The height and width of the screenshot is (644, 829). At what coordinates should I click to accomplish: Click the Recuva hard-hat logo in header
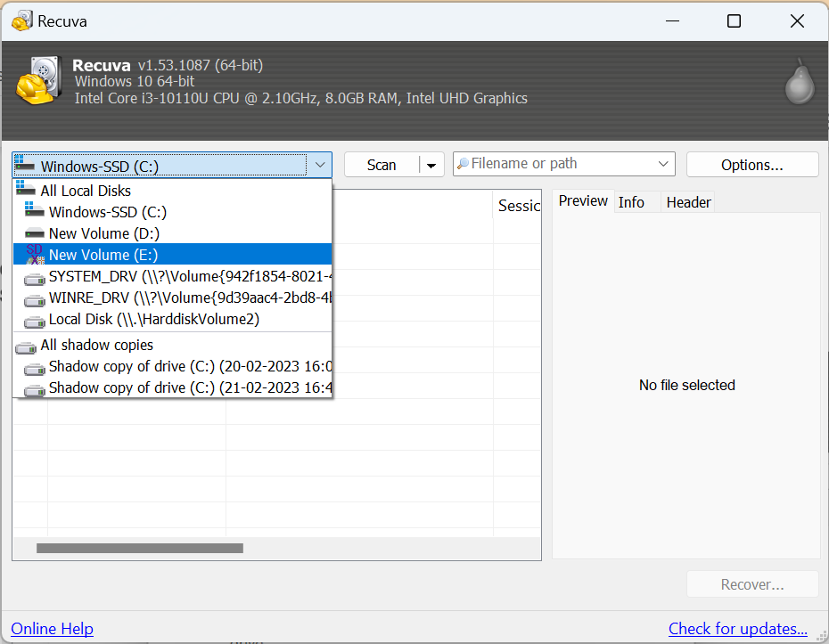[38, 80]
